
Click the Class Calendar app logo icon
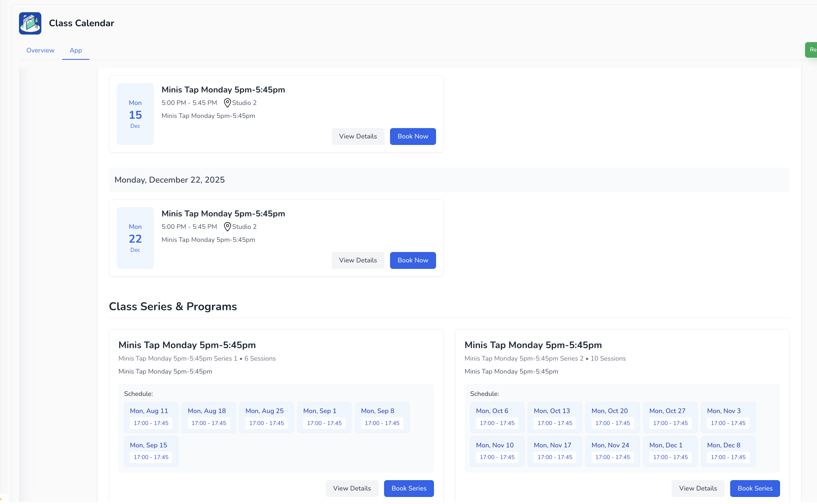coord(30,23)
